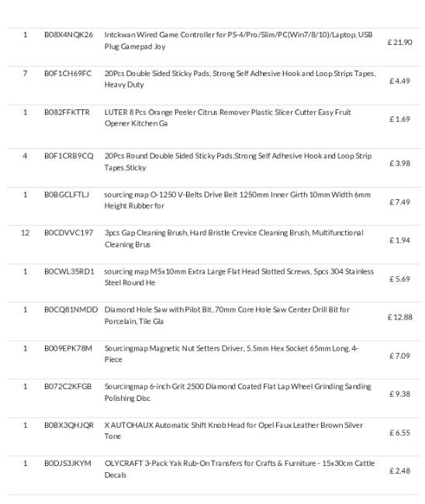This screenshot has width=425, height=504.
Task: Select ASIN B082FFKTTR in the list
Action: click(67, 112)
